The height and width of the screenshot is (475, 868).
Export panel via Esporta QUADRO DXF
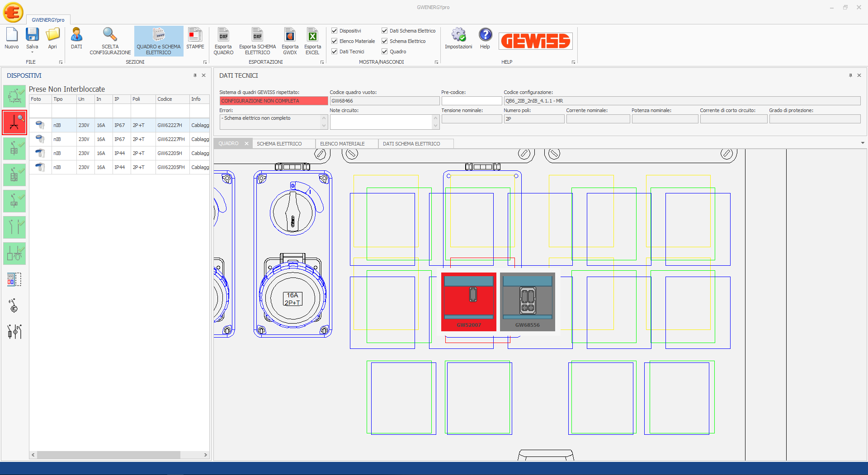pyautogui.click(x=223, y=41)
